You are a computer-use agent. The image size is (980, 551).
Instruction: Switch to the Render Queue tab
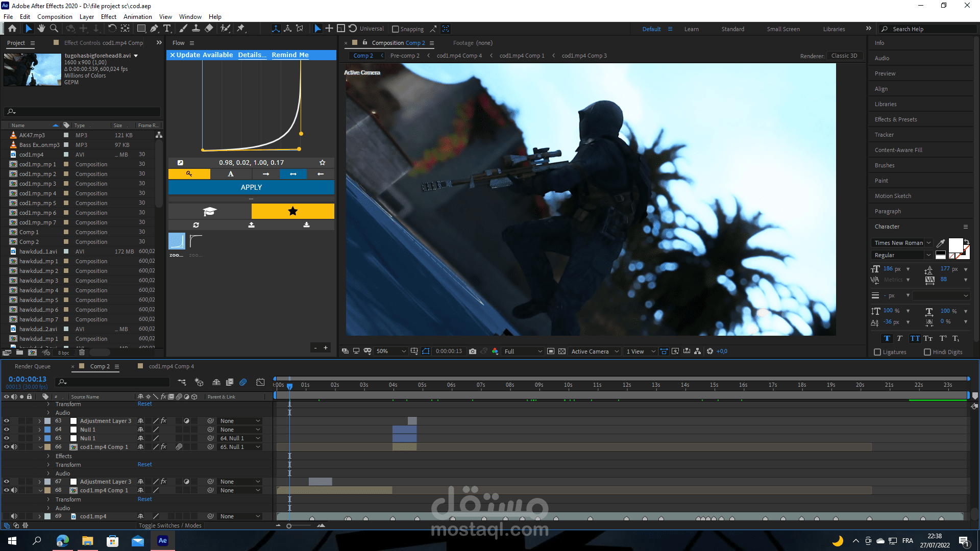point(33,366)
